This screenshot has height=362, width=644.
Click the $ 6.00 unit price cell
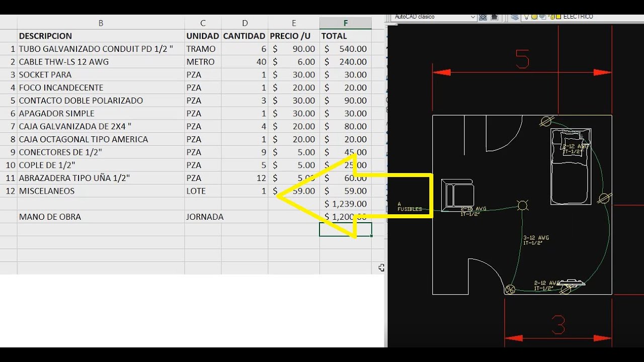point(294,62)
